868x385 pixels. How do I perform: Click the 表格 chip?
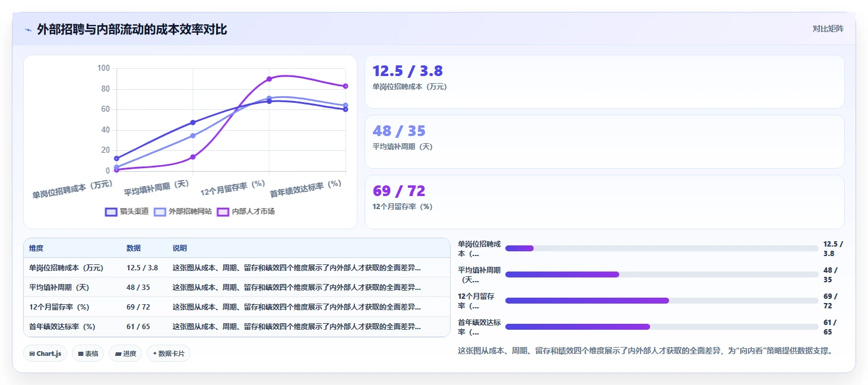tap(88, 354)
